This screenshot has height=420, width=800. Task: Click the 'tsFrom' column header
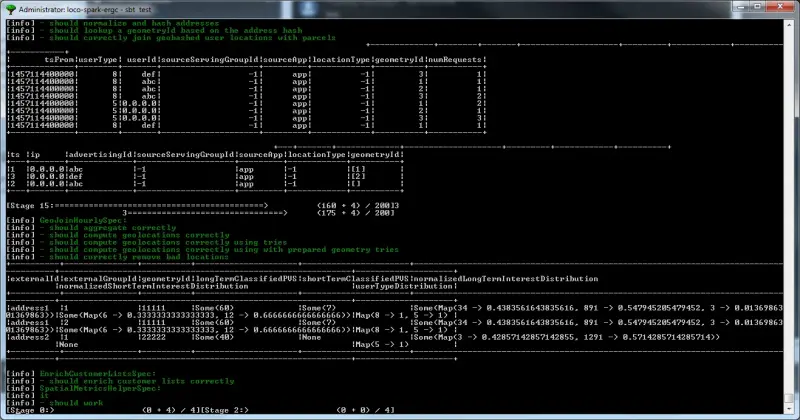[x=59, y=60]
